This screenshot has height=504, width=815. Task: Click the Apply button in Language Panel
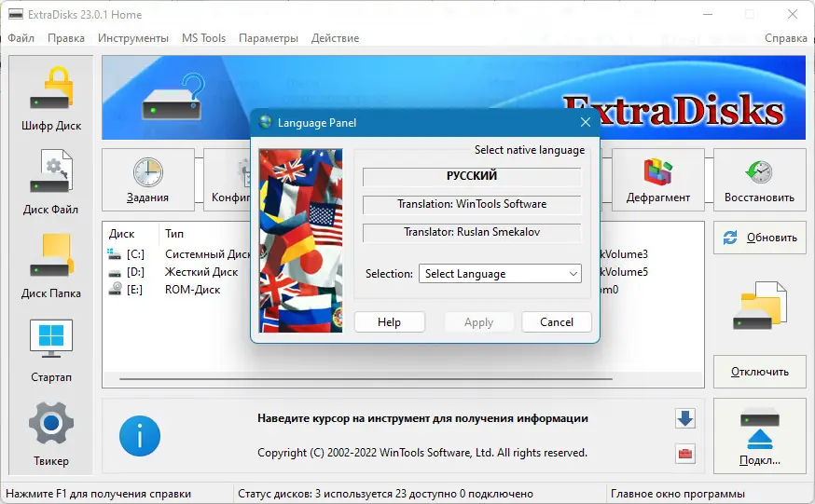[478, 321]
